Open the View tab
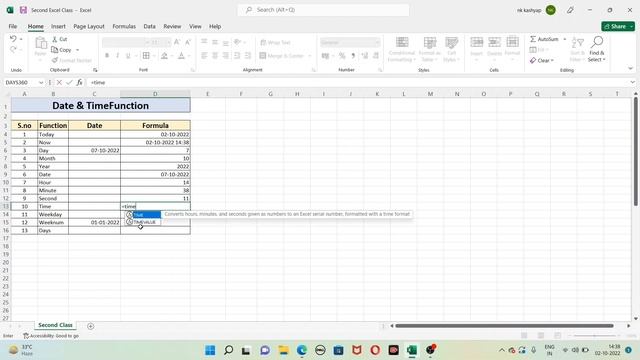Image resolution: width=640 pixels, height=360 pixels. 195,26
